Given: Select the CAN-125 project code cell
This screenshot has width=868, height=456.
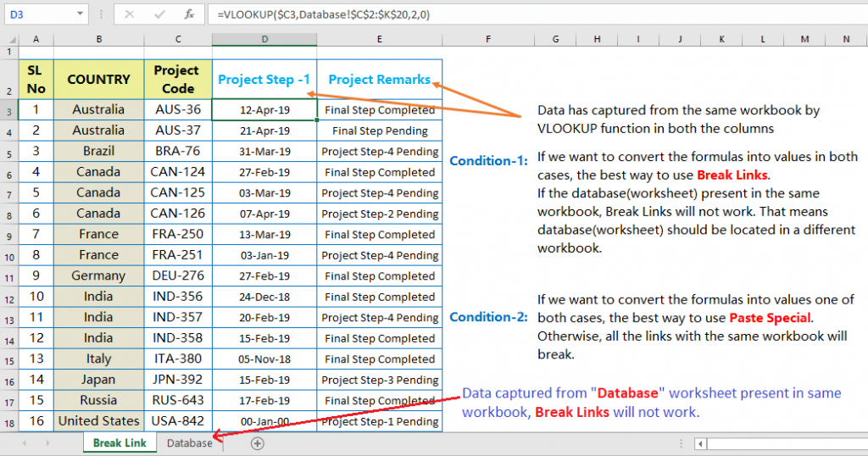Looking at the screenshot, I should (x=178, y=192).
